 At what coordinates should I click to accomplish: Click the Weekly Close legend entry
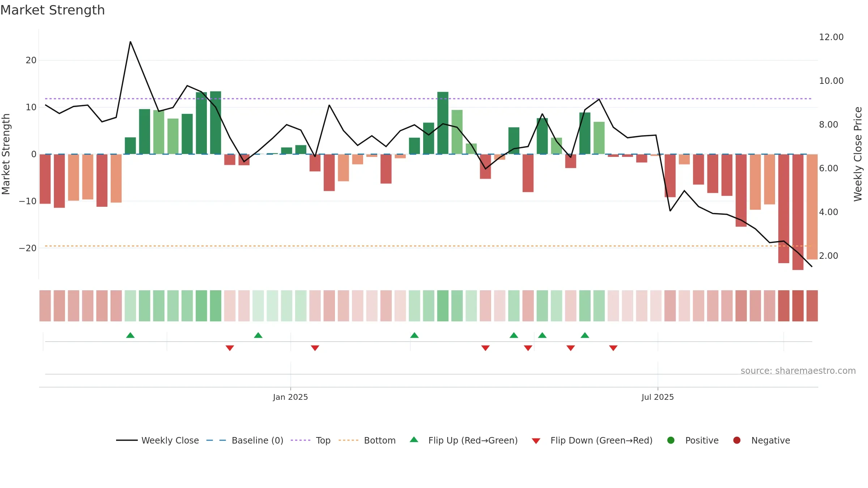[x=157, y=440]
